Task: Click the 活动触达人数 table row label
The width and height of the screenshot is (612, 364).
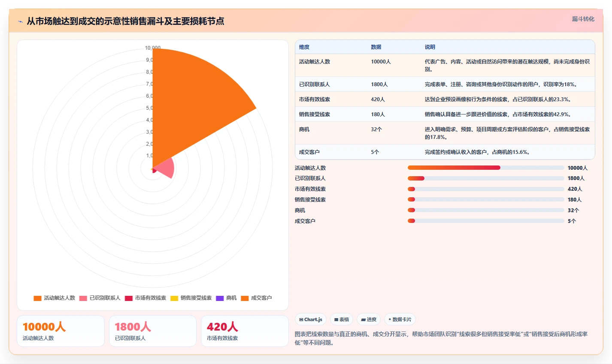Action: pyautogui.click(x=315, y=62)
